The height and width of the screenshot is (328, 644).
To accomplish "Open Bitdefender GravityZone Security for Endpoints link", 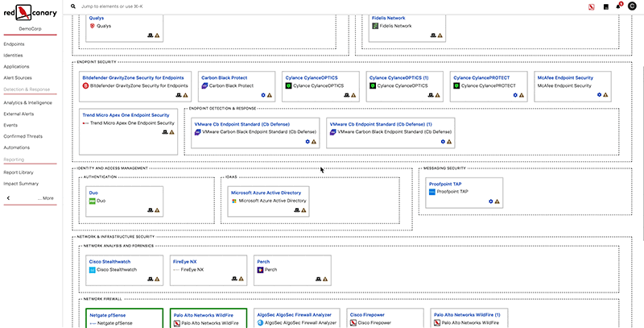I will click(133, 77).
